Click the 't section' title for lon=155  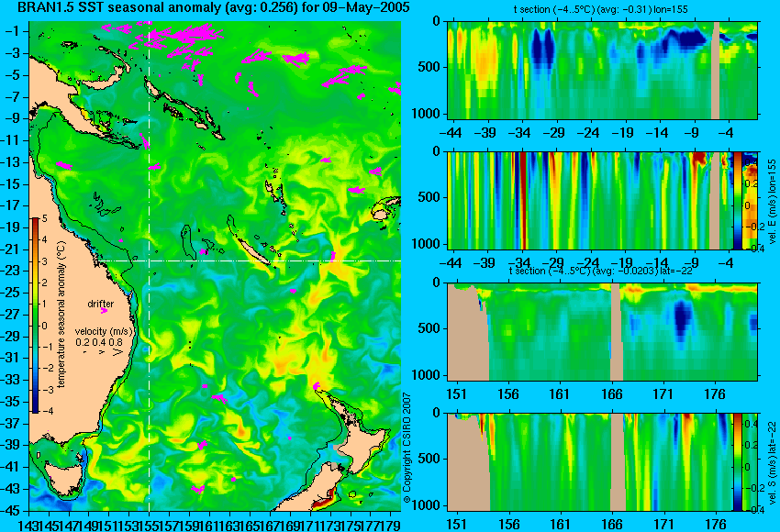pos(600,9)
